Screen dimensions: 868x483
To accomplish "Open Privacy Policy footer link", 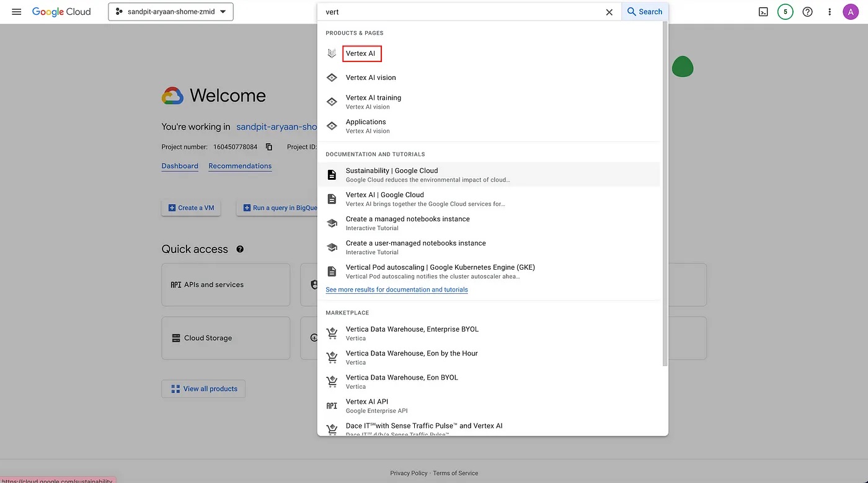I will 409,473.
